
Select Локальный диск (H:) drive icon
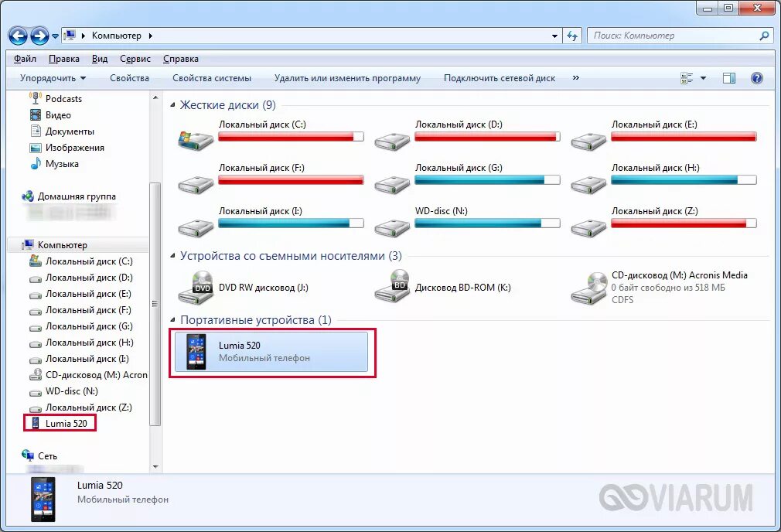pos(588,185)
